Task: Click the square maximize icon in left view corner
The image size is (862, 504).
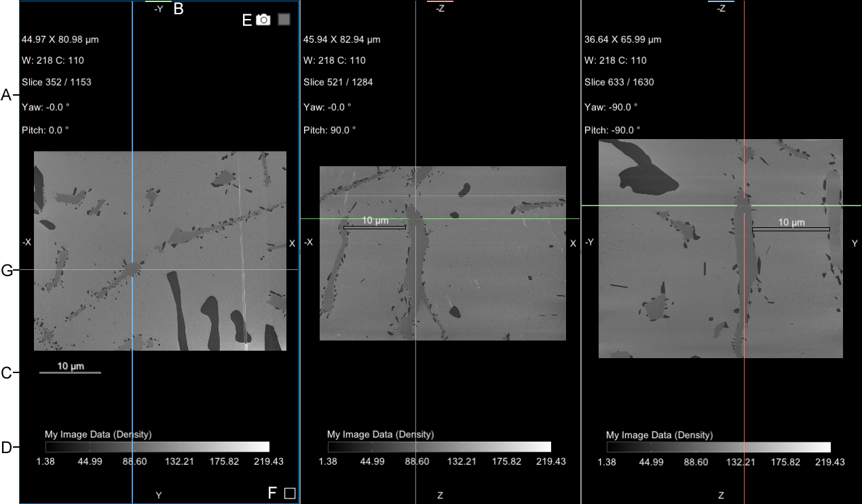Action: [x=290, y=493]
